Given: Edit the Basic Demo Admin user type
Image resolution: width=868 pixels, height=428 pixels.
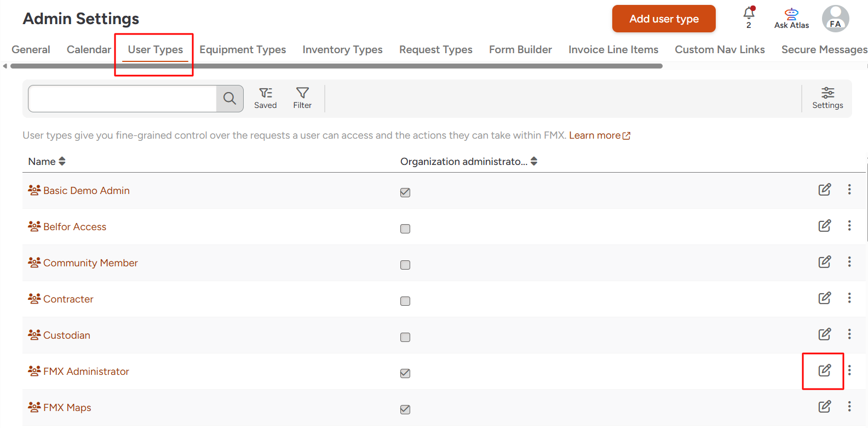Looking at the screenshot, I should [824, 190].
